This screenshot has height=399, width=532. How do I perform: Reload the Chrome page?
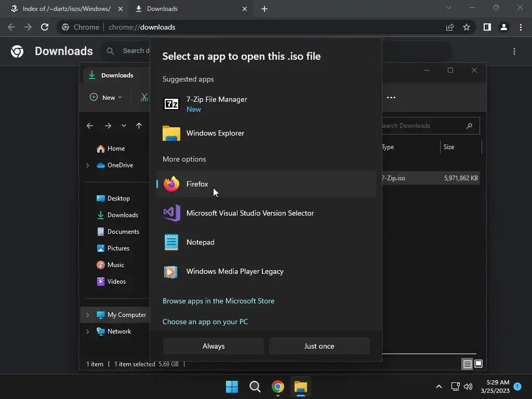coord(45,27)
